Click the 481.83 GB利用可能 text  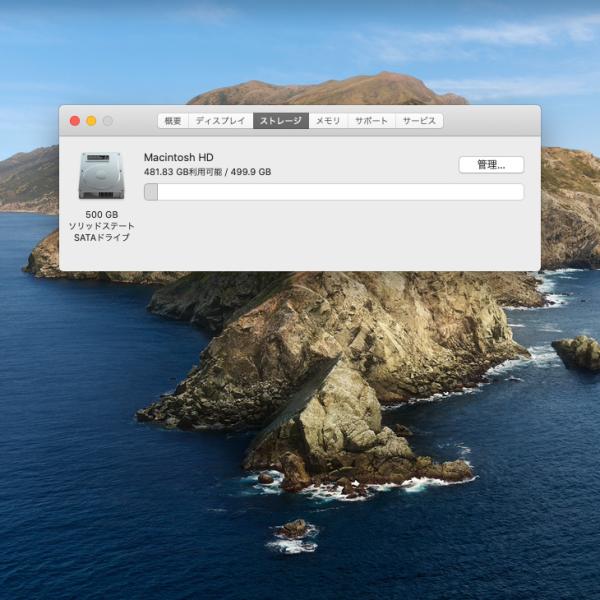(x=183, y=172)
